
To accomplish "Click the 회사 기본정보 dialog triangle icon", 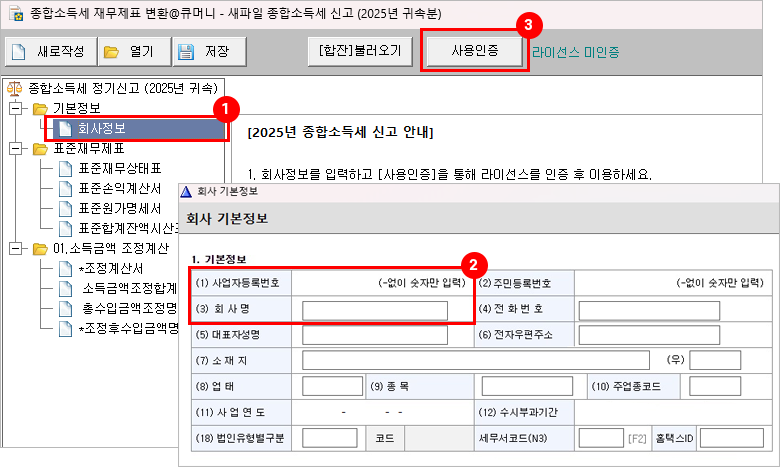I will pyautogui.click(x=186, y=191).
